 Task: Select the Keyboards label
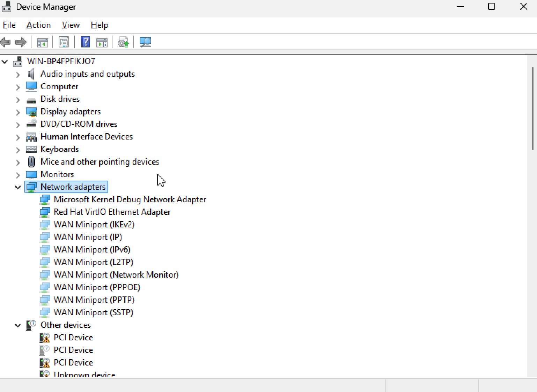[60, 149]
